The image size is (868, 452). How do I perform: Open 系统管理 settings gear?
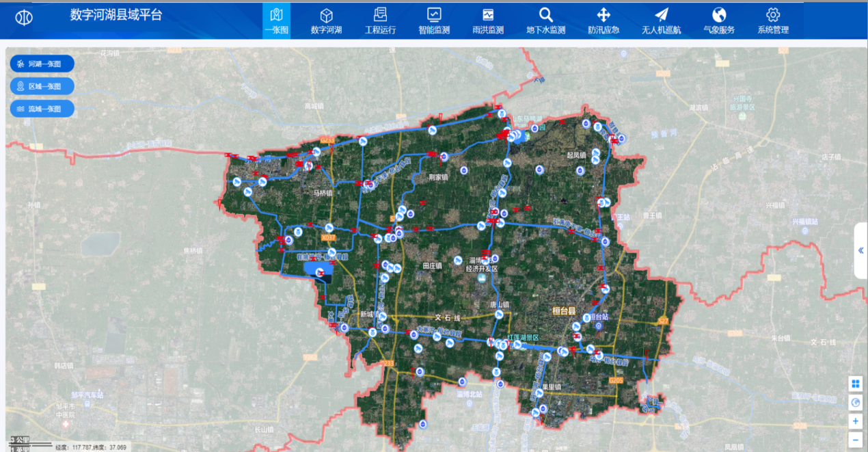[773, 21]
